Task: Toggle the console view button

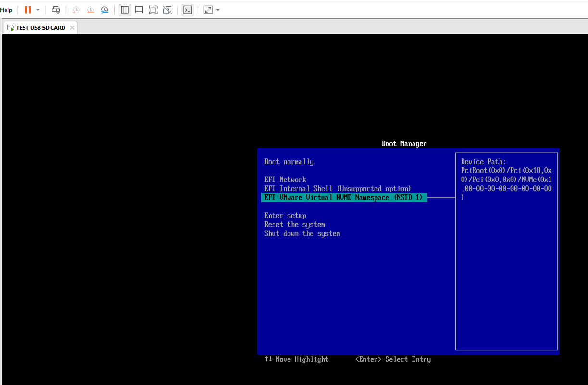Action: pos(188,10)
